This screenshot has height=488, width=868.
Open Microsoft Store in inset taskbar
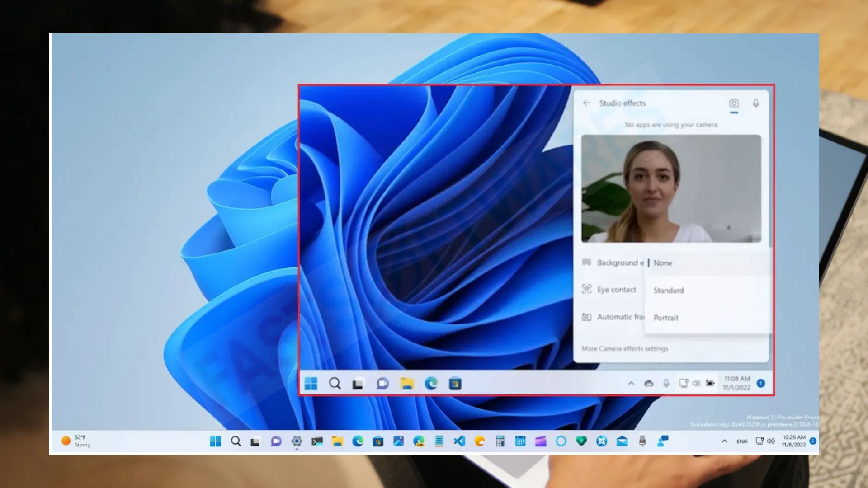[455, 384]
